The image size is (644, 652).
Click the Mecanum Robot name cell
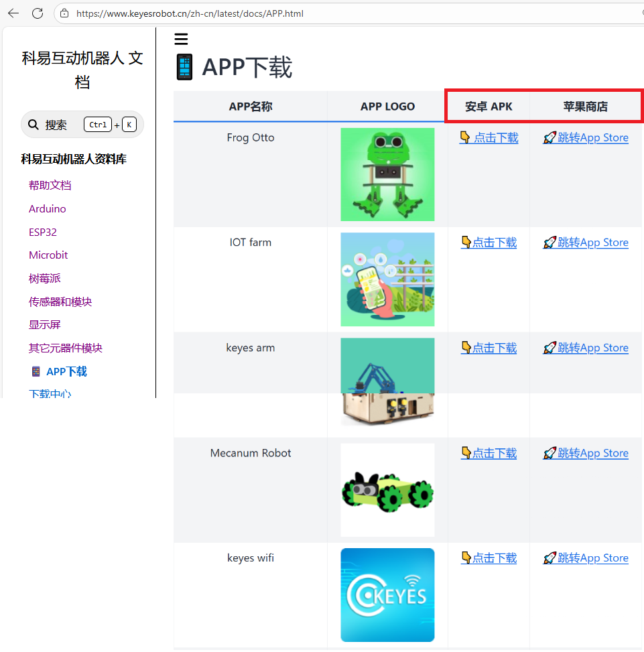[x=251, y=453]
